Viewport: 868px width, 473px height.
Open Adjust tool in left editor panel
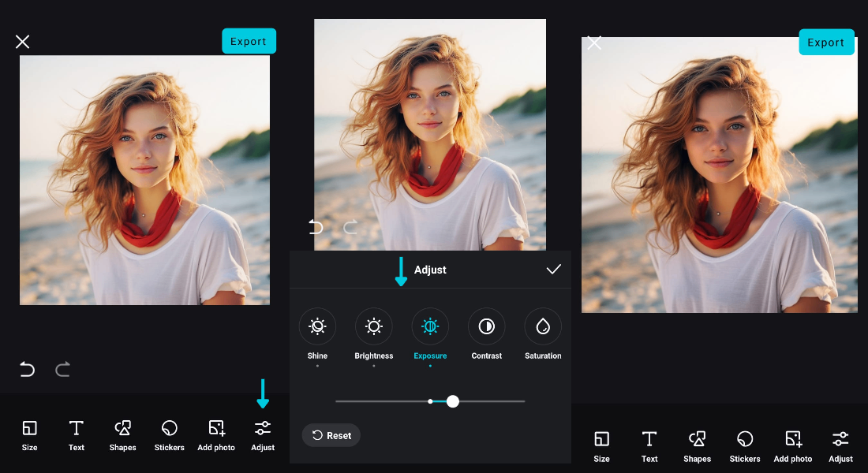pyautogui.click(x=263, y=435)
